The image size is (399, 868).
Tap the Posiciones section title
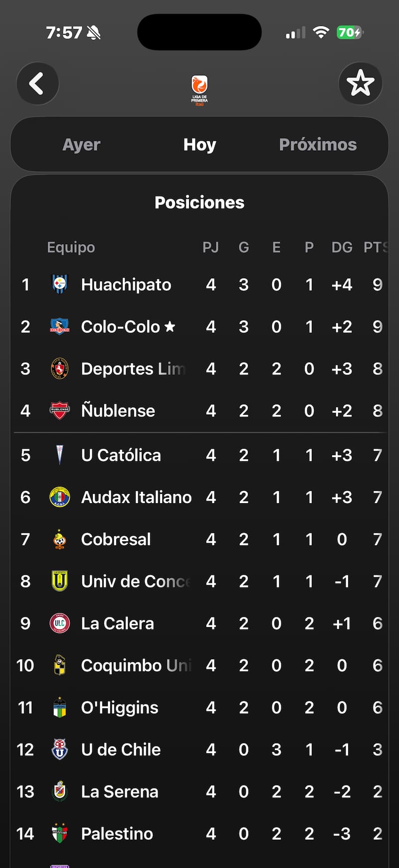point(199,203)
